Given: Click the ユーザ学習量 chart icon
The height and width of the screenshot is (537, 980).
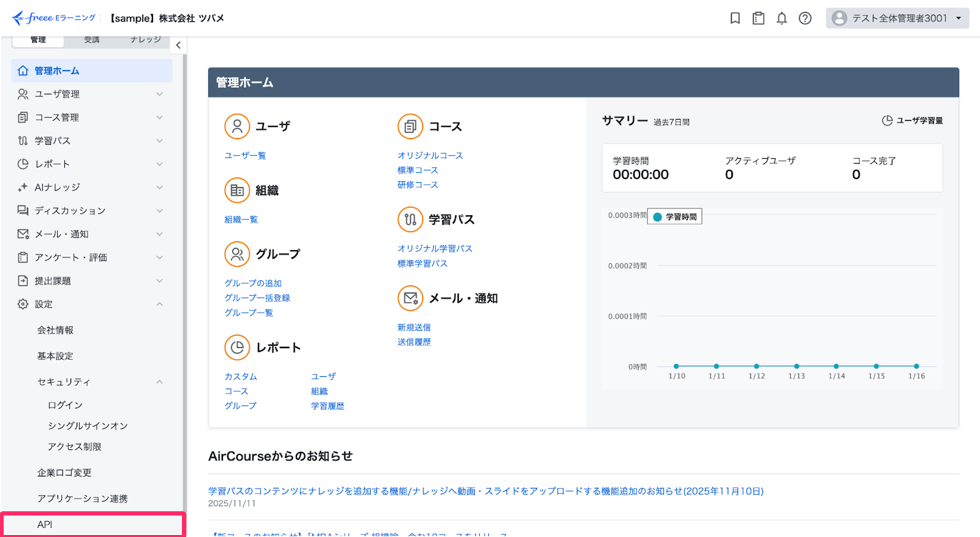Looking at the screenshot, I should 887,121.
